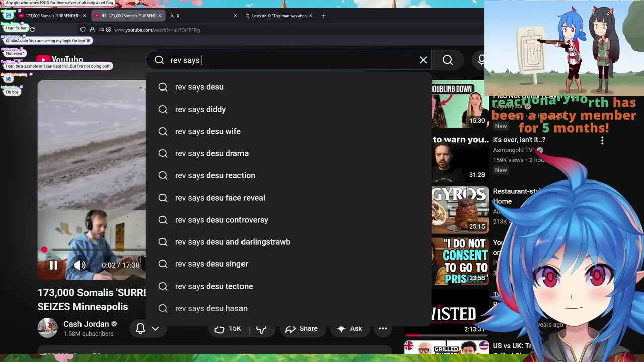Share this video
644x362 pixels.
(301, 329)
